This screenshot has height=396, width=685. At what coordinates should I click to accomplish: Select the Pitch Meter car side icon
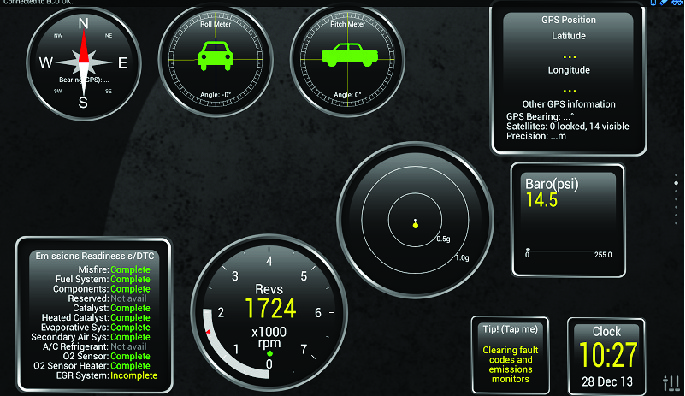pos(349,55)
